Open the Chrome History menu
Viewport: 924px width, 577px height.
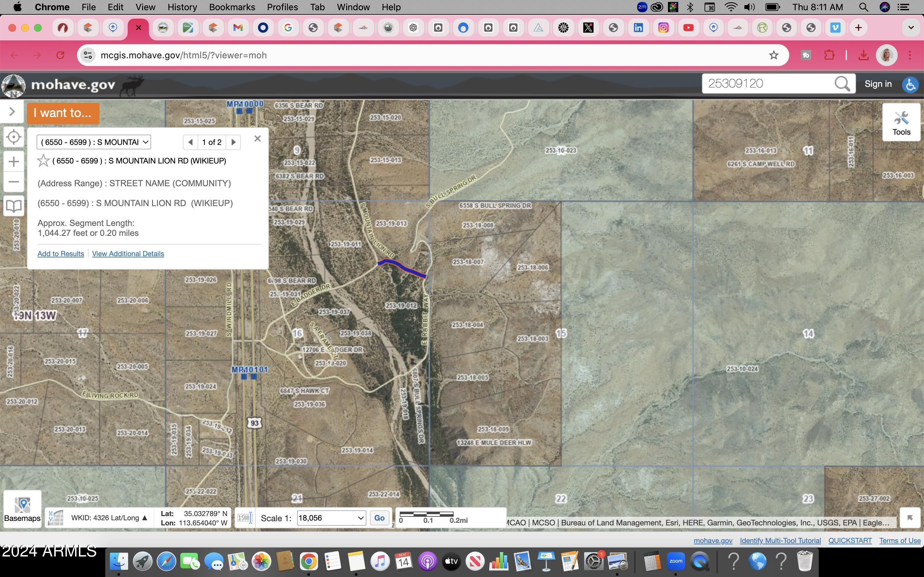(182, 7)
